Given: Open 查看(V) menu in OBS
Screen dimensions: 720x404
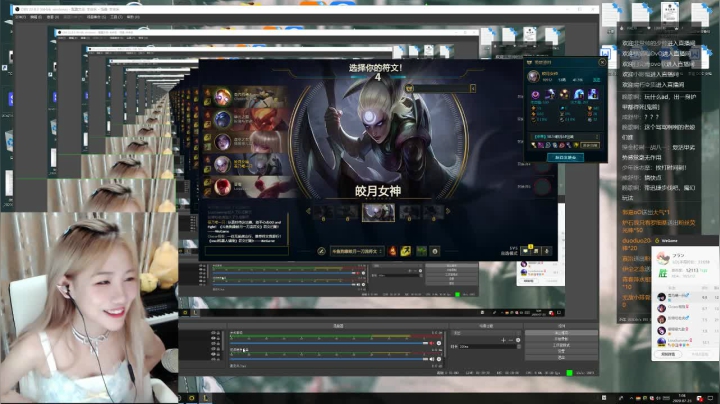Looking at the screenshot, I should 52,17.
